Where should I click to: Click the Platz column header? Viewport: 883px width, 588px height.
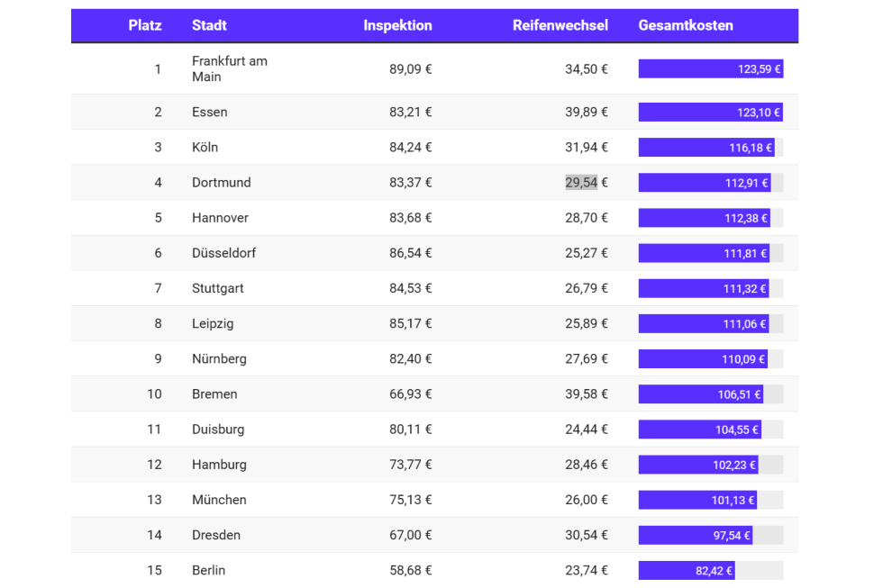[144, 25]
